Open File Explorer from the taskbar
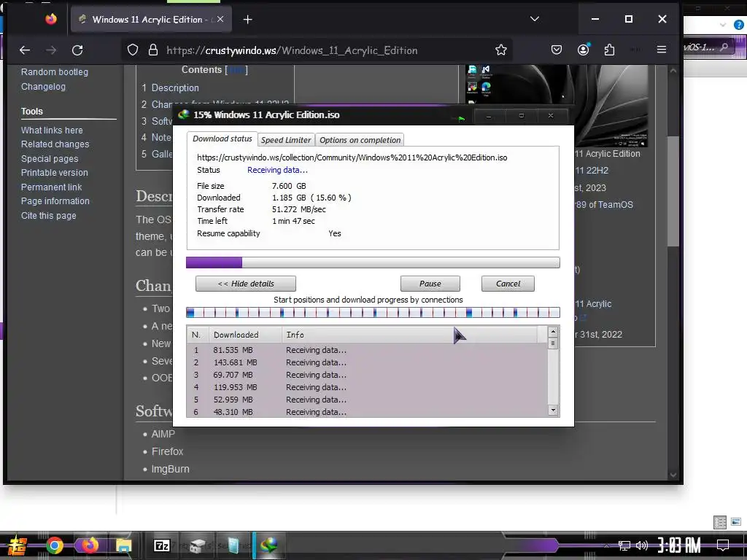 pos(123,545)
